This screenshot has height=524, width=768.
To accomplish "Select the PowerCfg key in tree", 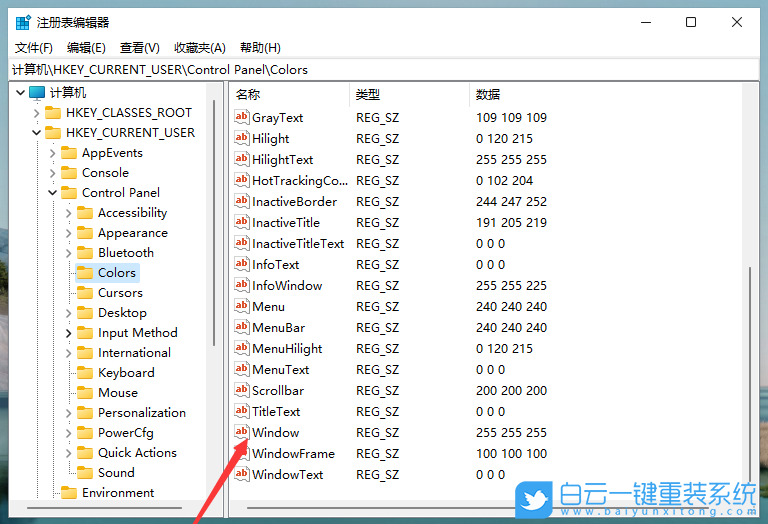I will point(126,433).
